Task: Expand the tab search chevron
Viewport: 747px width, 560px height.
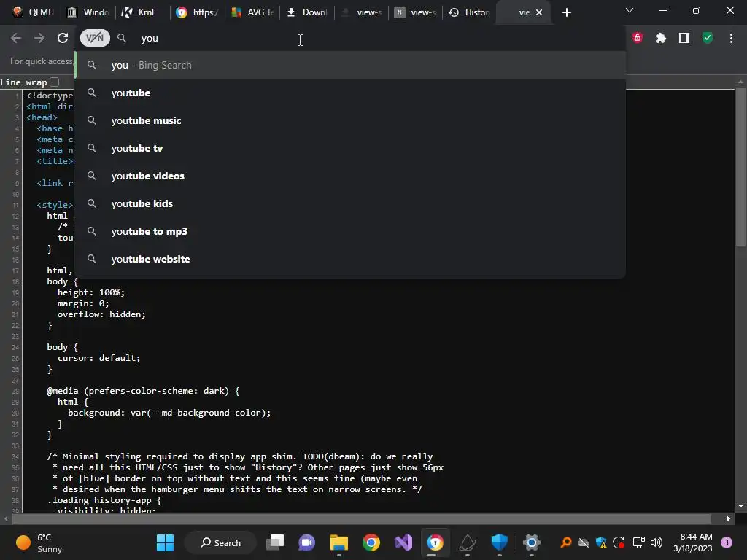Action: 630,10
